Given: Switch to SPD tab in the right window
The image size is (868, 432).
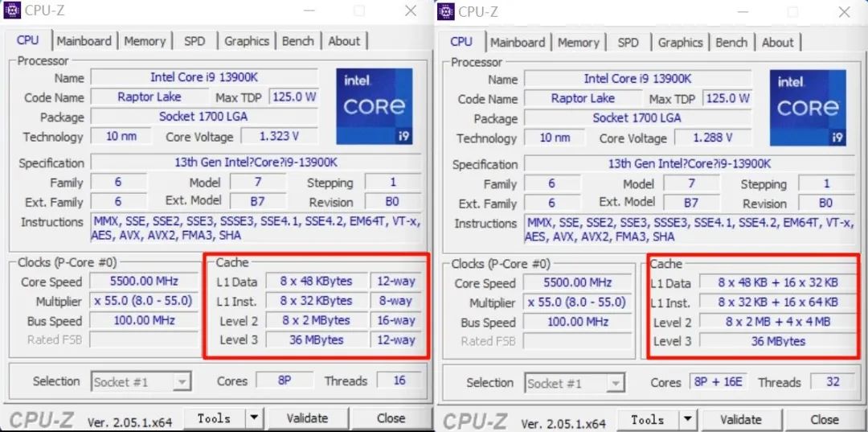Looking at the screenshot, I should (x=628, y=43).
